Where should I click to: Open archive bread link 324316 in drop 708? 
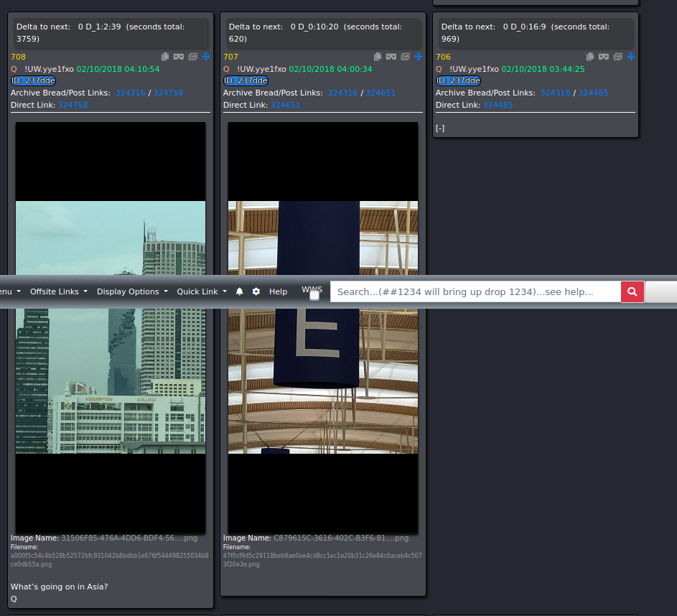(x=131, y=93)
